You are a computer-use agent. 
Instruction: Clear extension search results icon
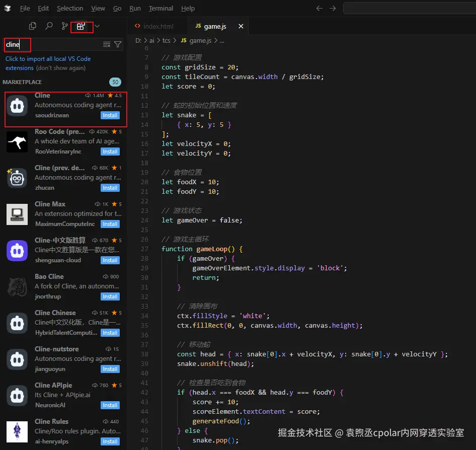coord(107,45)
